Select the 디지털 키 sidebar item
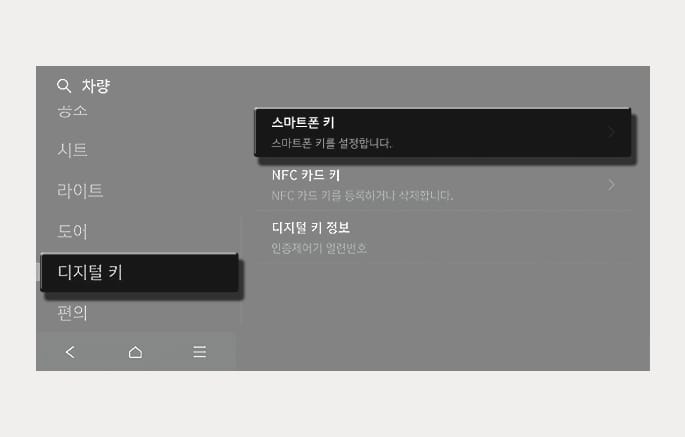The height and width of the screenshot is (437, 685). 139,272
